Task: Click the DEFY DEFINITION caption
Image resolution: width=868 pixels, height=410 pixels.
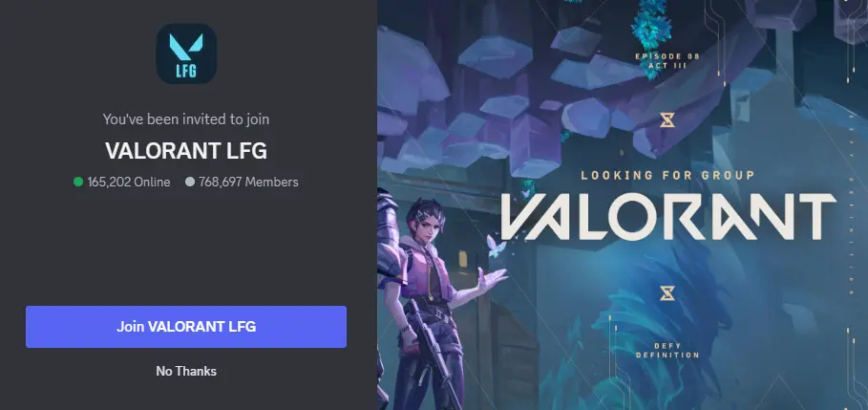Action: [667, 351]
